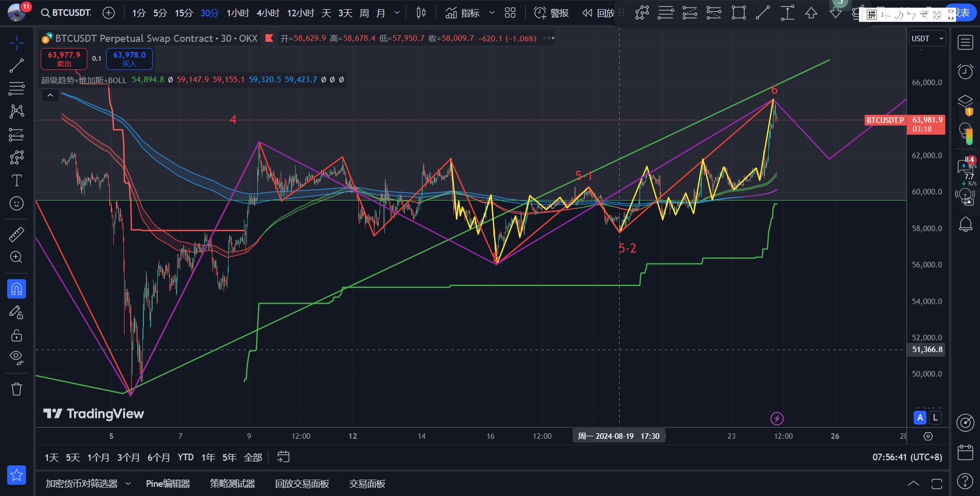980x496 pixels.
Task: Expand indicator templates dropdown arrow
Action: [492, 13]
